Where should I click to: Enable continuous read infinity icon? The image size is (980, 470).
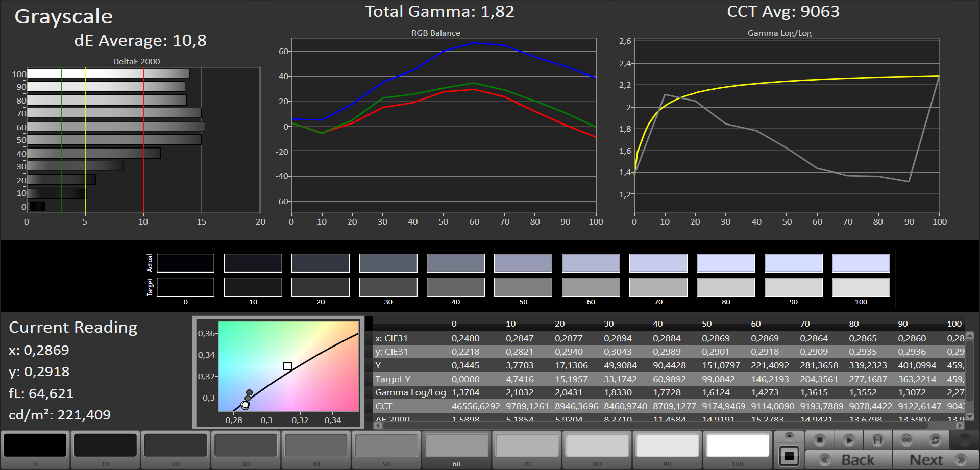pos(906,439)
